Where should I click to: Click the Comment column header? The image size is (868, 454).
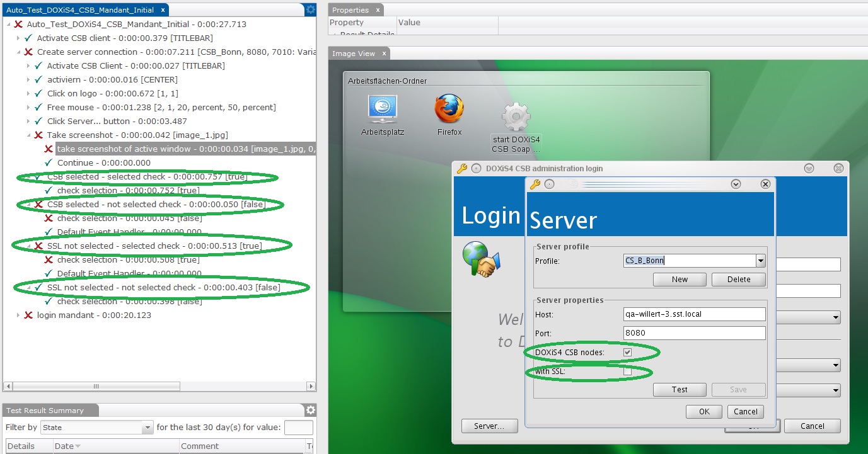coord(242,446)
